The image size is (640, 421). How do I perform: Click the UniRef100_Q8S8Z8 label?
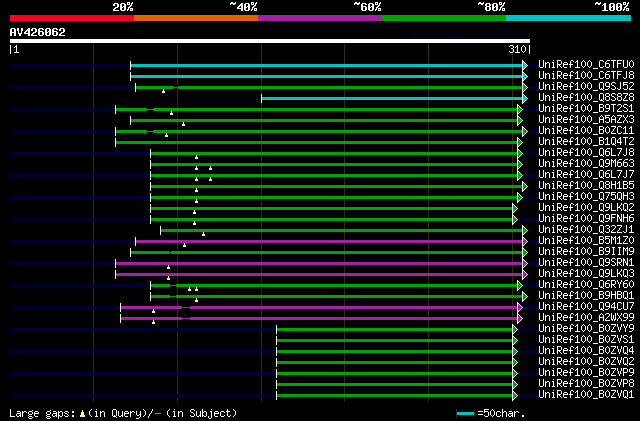(586, 98)
